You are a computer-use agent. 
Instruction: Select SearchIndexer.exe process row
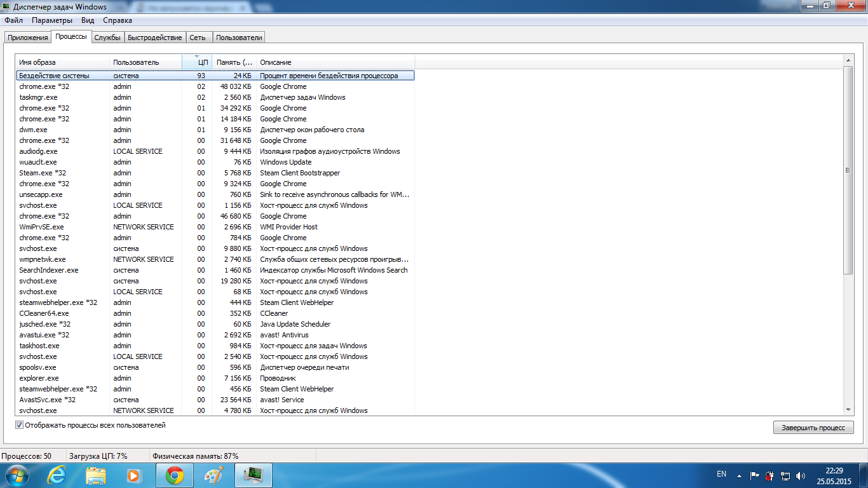pos(215,270)
